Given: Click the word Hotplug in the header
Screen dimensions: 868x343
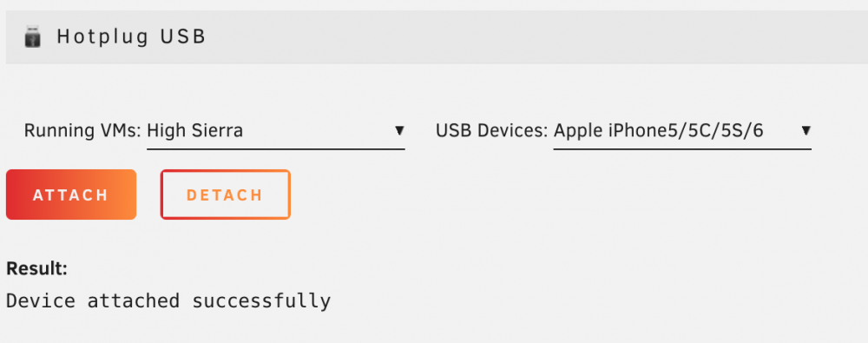Looking at the screenshot, I should point(103,37).
